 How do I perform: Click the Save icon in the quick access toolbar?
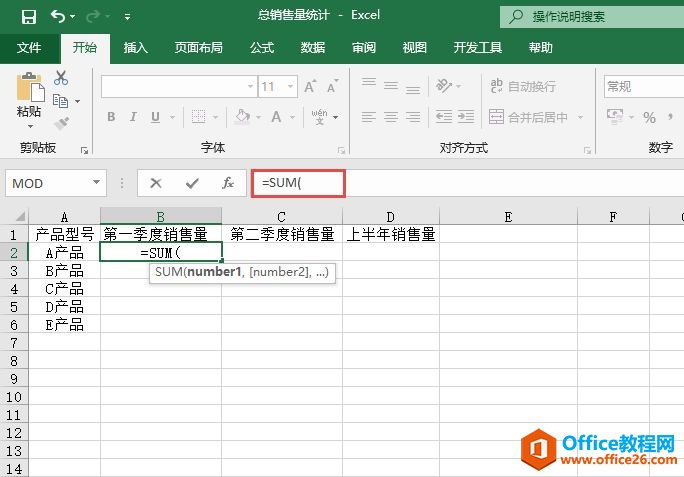(29, 17)
